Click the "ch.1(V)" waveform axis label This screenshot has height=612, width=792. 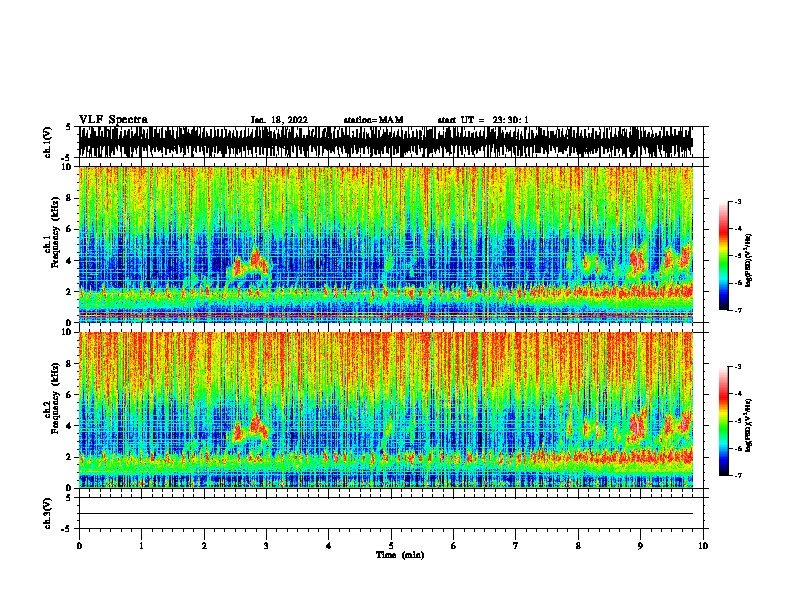(x=47, y=142)
